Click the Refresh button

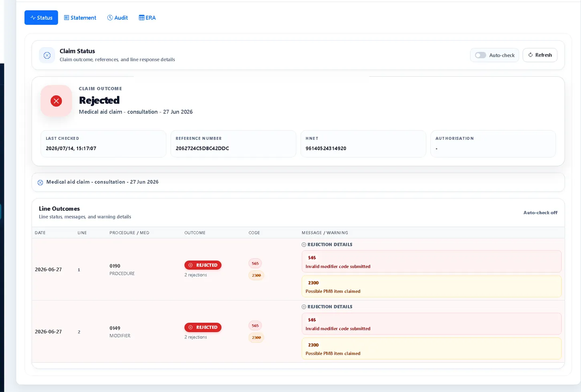[540, 55]
